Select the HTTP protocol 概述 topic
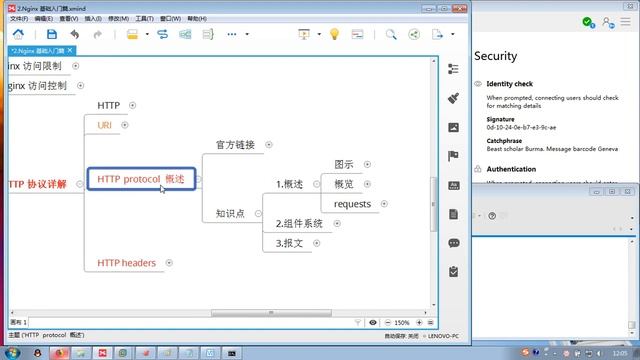 coord(141,179)
